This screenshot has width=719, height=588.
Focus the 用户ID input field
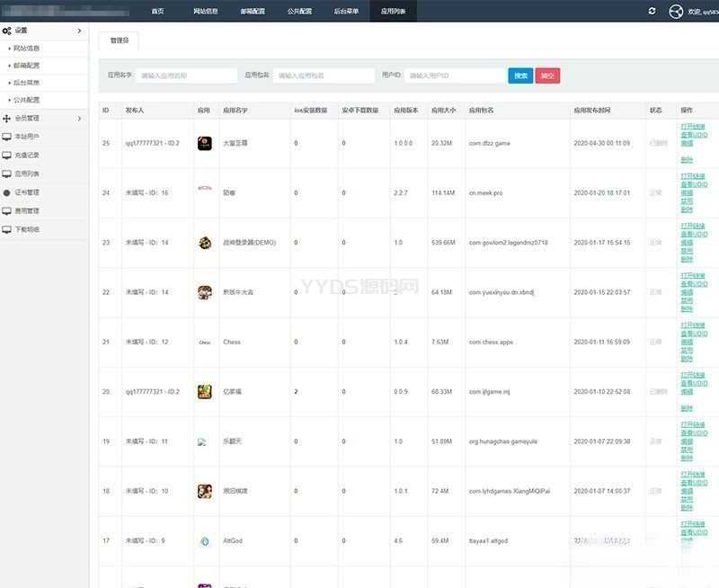[x=454, y=76]
